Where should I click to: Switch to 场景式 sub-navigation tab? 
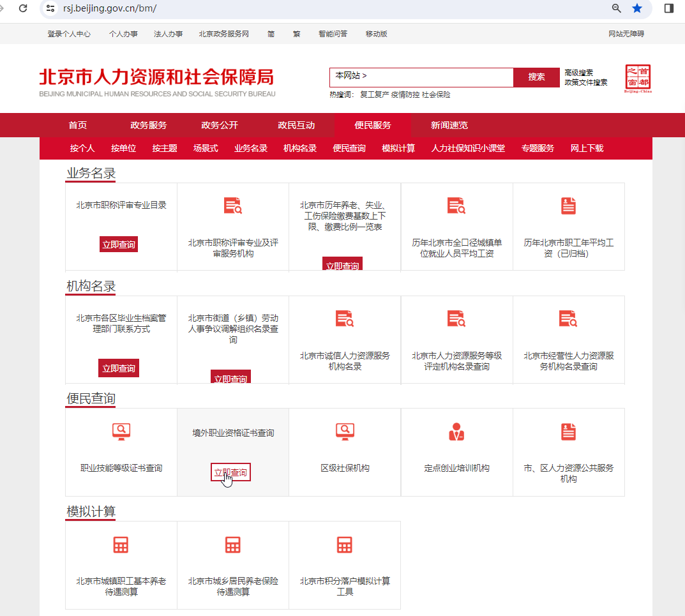206,148
